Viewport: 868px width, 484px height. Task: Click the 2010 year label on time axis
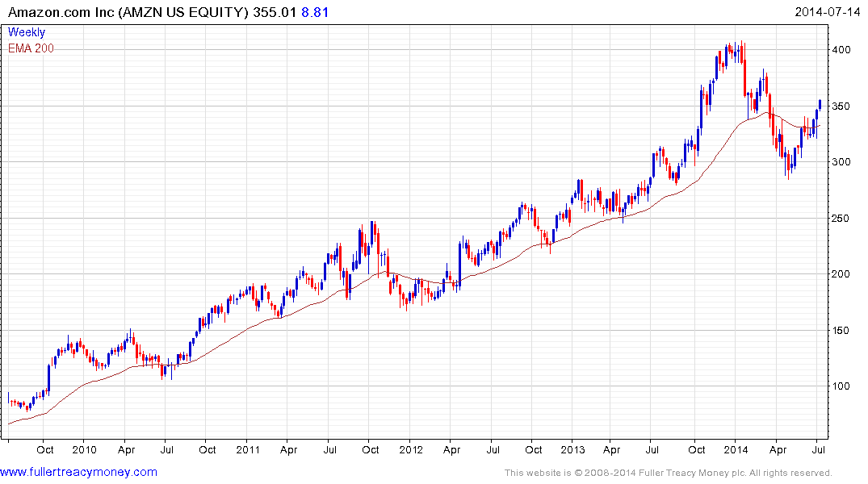84,449
